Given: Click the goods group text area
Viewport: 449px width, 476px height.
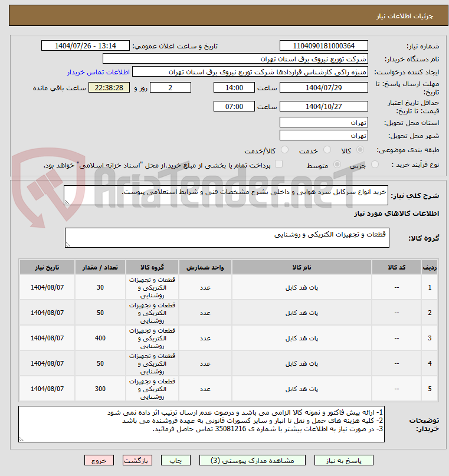Looking at the screenshot, I should click(227, 238).
